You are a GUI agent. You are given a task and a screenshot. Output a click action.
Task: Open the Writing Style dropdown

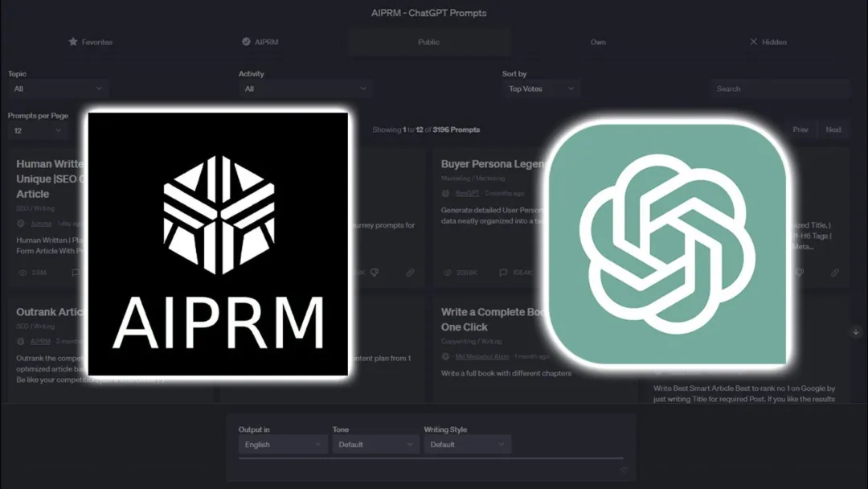tap(467, 445)
